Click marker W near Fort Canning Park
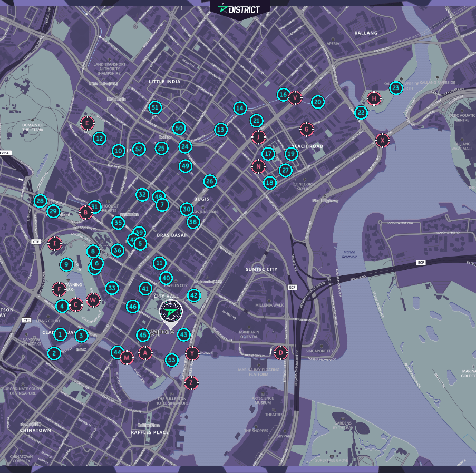This screenshot has height=473, width=476. point(93,299)
